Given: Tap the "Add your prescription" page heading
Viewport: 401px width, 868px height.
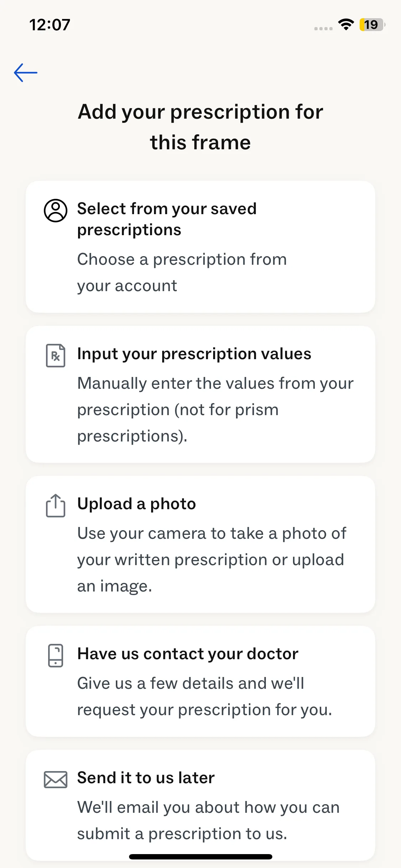Looking at the screenshot, I should point(200,127).
